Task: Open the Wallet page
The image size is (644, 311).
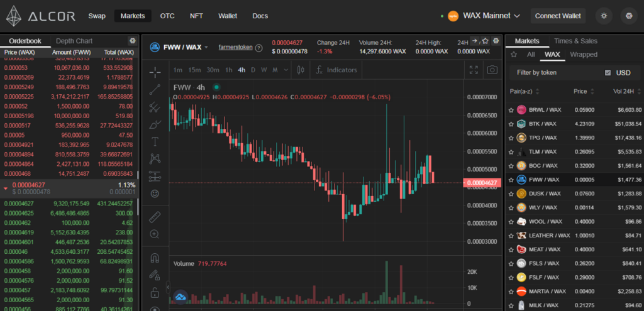Action: (228, 16)
